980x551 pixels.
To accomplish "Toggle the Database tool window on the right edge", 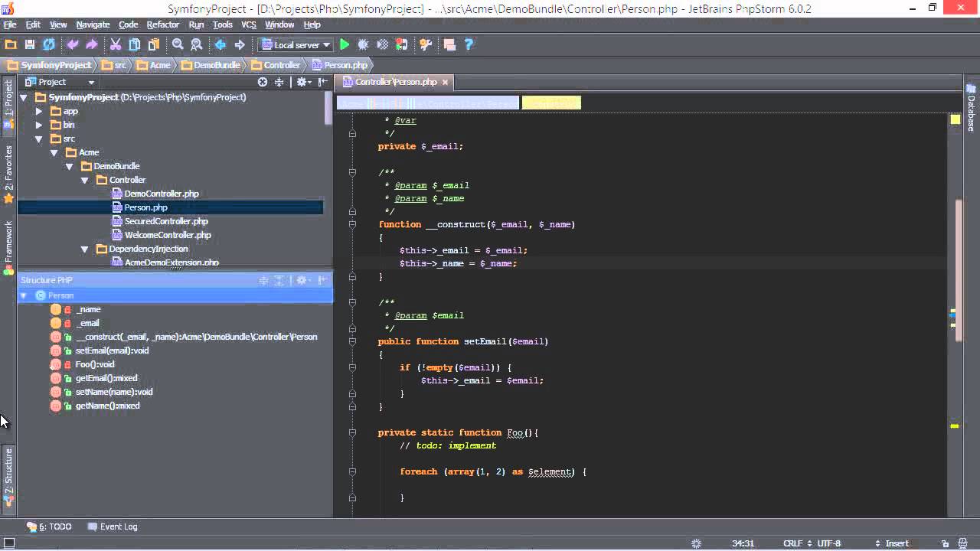I will click(971, 109).
